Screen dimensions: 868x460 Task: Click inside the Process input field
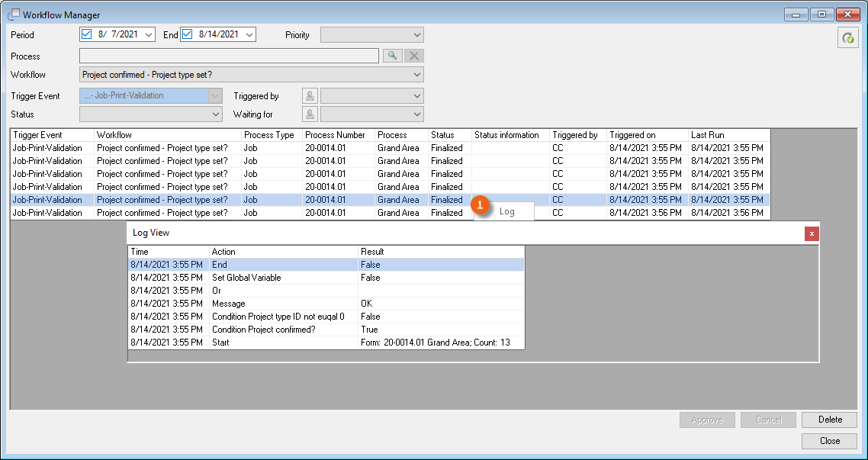[x=229, y=56]
